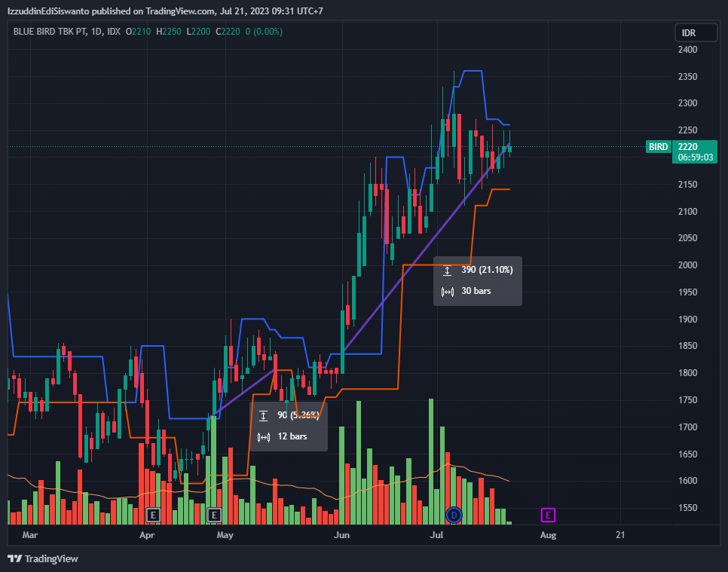Click the Jul date axis label
This screenshot has height=572, width=728.
(436, 535)
